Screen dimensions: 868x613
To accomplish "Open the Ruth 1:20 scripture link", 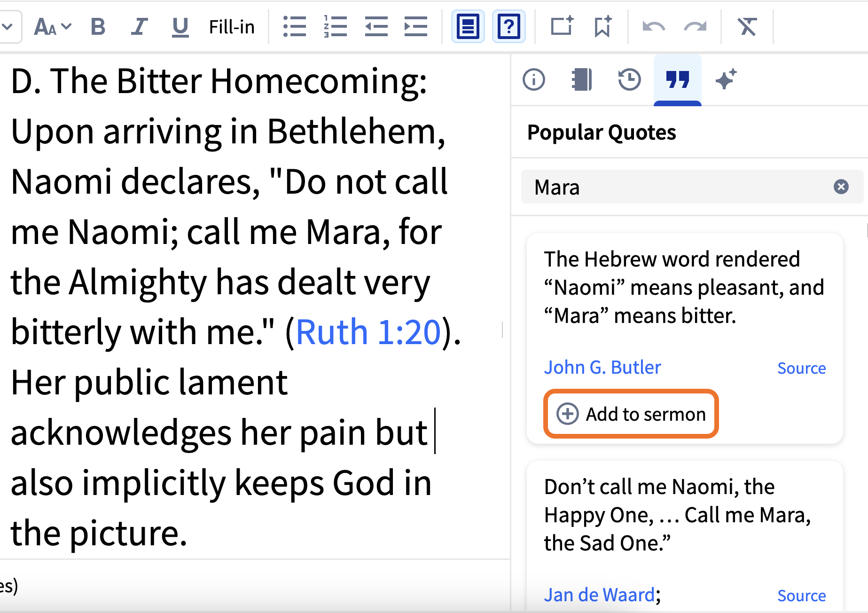I will [x=368, y=332].
